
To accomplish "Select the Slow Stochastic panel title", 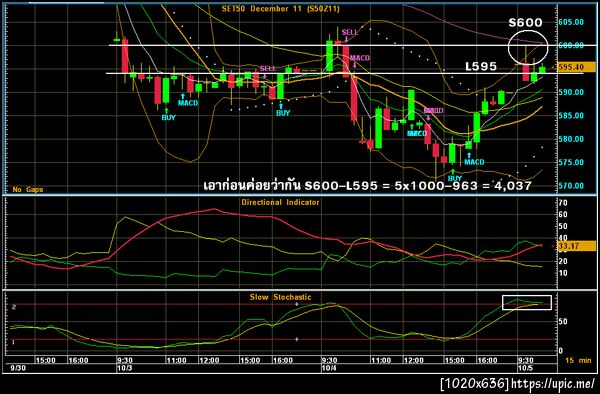I will (x=280, y=297).
